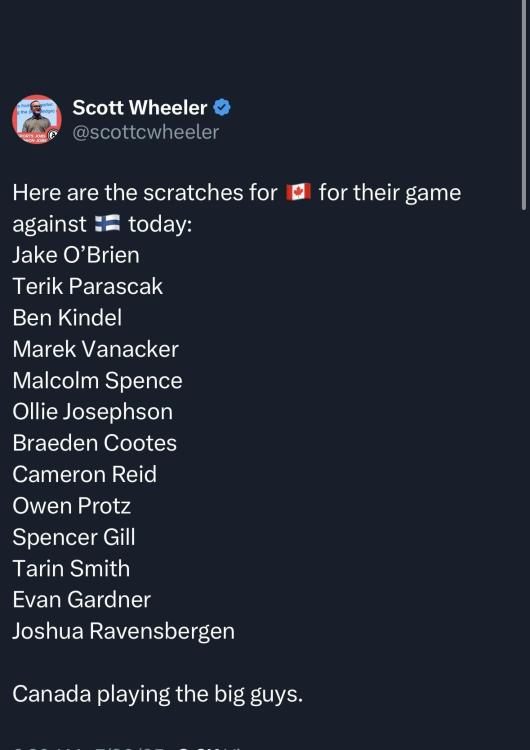The height and width of the screenshot is (750, 530).
Task: Click the 'Here are the scratches for' text
Action: pyautogui.click(x=145, y=193)
